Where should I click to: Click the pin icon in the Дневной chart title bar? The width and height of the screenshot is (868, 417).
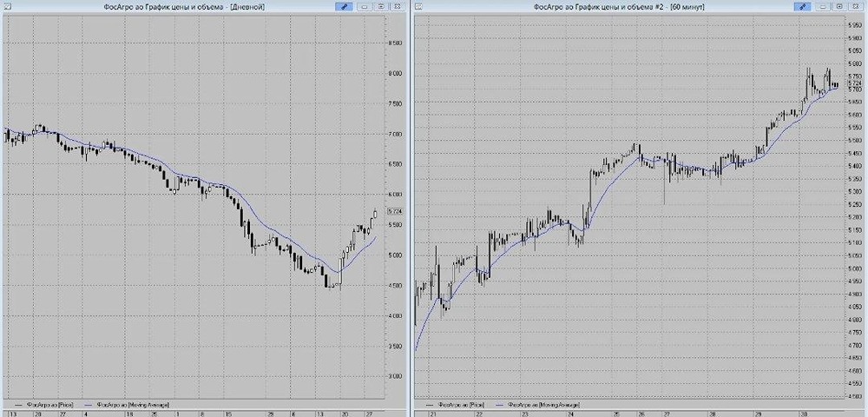(343, 7)
